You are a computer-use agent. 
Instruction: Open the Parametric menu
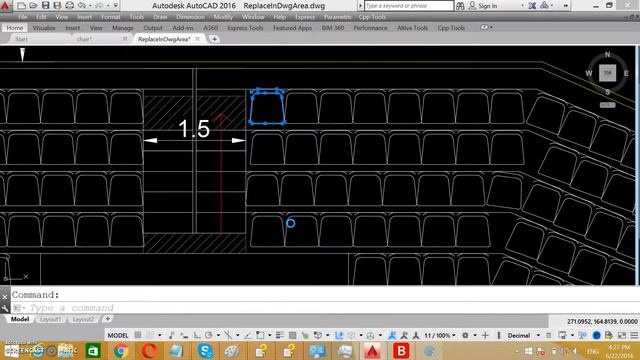[338, 17]
